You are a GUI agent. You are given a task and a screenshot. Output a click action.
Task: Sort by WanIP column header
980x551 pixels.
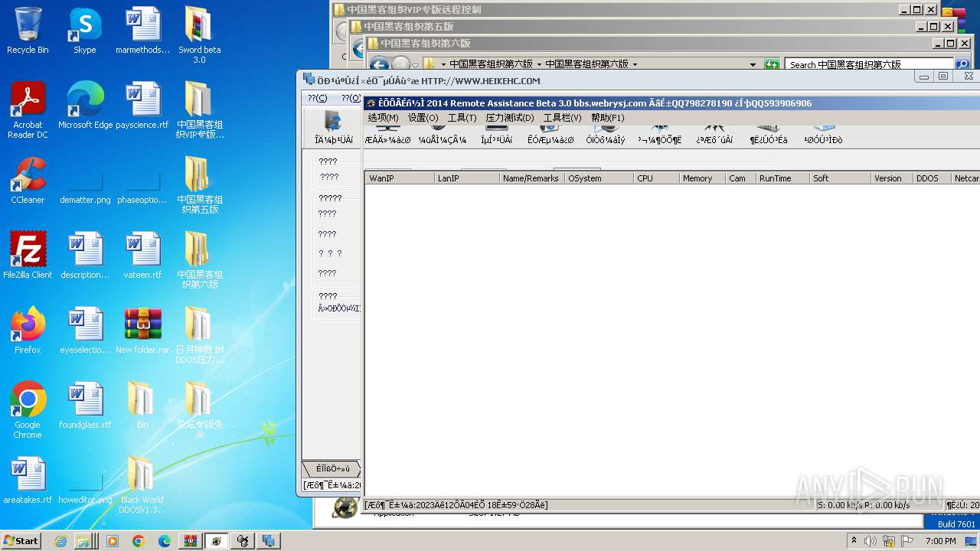tap(400, 178)
